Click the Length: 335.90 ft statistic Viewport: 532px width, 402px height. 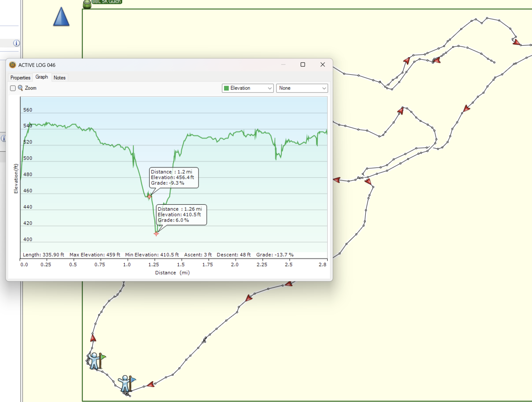point(43,255)
